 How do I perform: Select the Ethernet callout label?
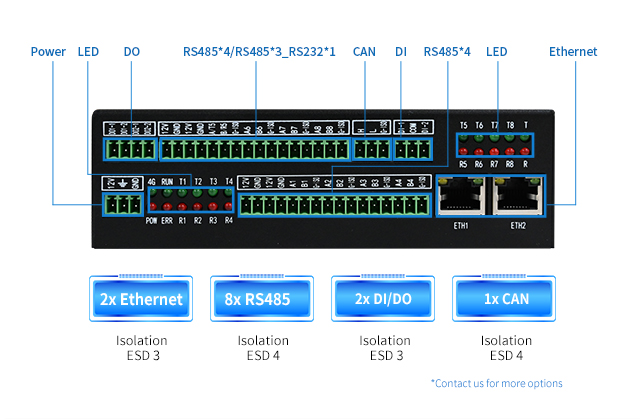coord(573,52)
